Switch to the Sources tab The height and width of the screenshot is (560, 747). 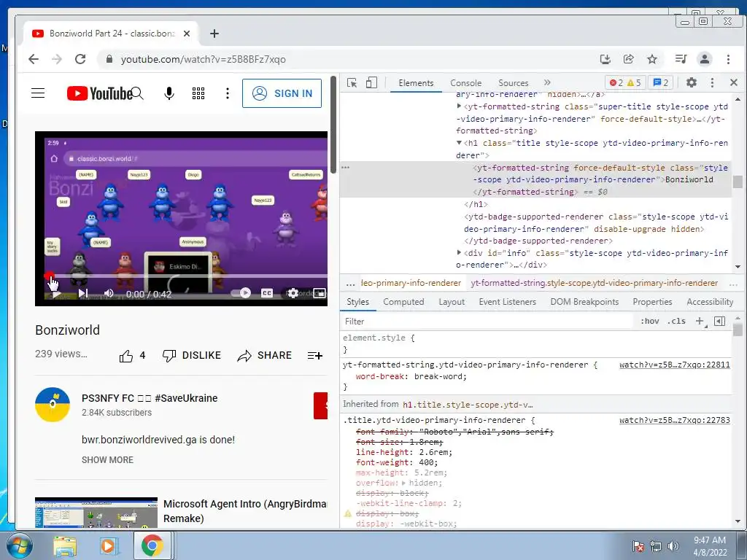point(513,83)
